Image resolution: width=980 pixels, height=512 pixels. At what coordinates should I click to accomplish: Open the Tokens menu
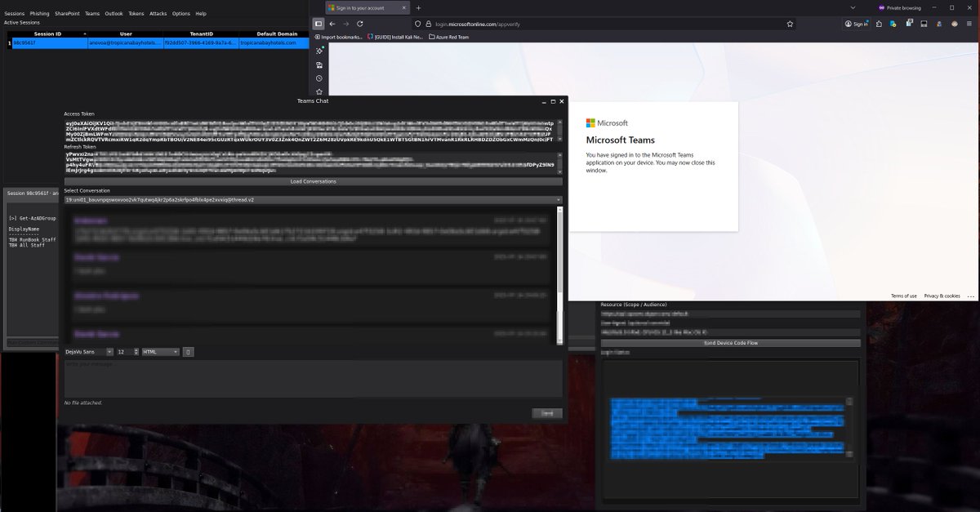click(136, 14)
